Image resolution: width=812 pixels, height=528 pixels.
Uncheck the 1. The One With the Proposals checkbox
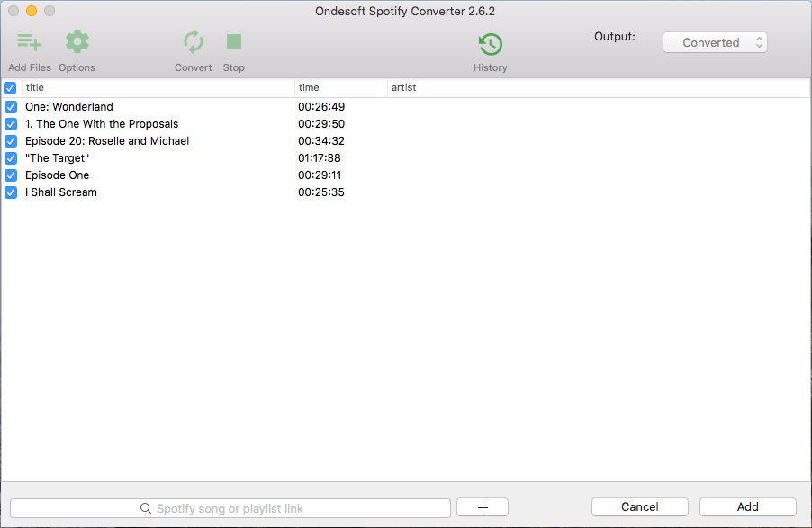(x=11, y=124)
